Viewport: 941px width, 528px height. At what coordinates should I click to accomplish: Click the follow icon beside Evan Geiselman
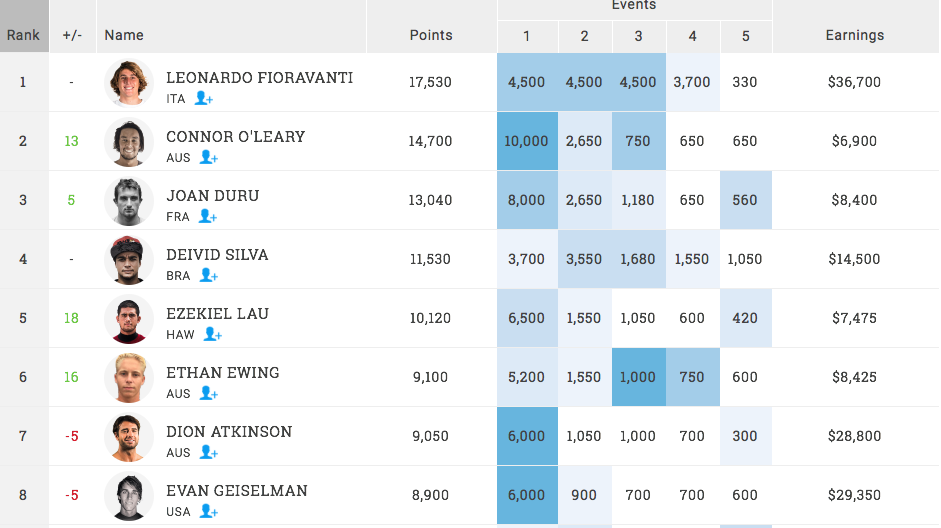208,511
